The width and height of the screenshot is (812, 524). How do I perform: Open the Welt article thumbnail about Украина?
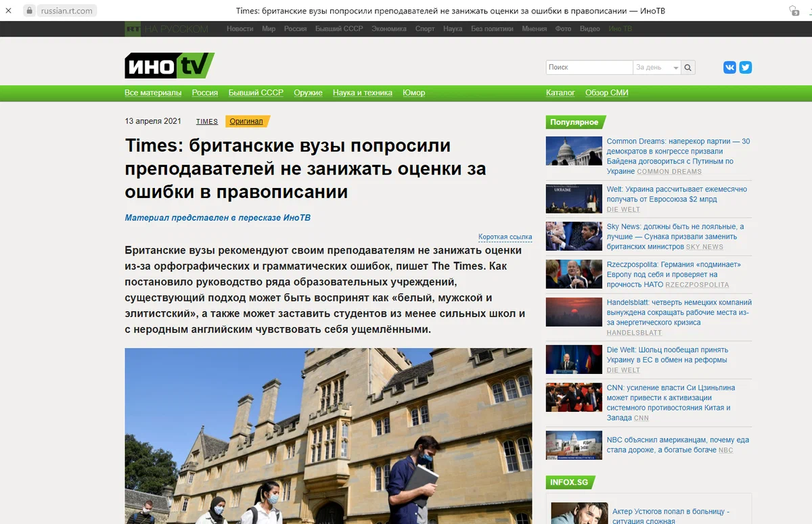tap(574, 199)
